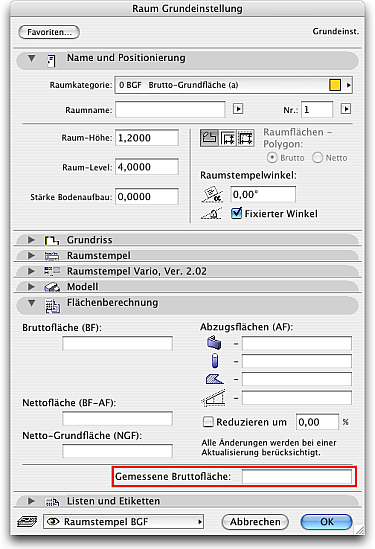Image resolution: width=375 pixels, height=549 pixels.
Task: Click the hatch fill deduction icon
Action: point(214,378)
